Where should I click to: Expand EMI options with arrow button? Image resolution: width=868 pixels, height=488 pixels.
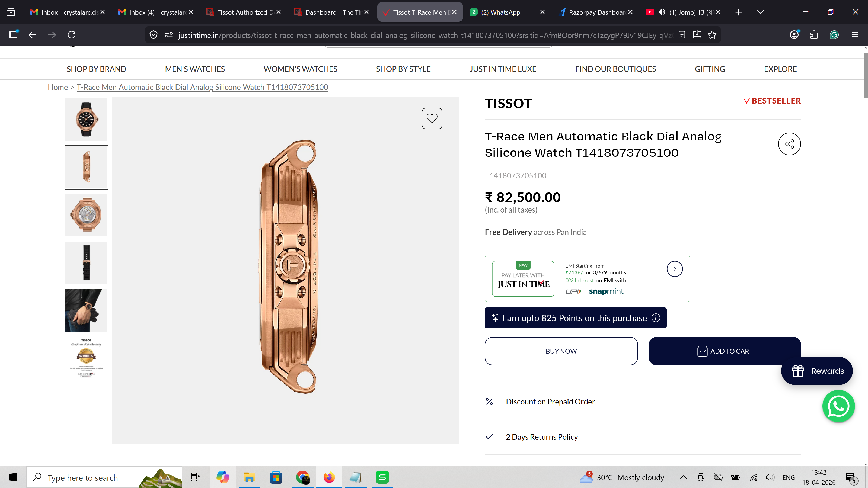[675, 269]
